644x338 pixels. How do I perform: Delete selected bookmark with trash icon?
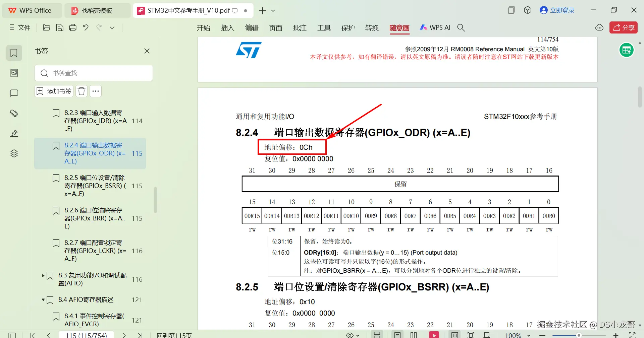click(x=82, y=91)
